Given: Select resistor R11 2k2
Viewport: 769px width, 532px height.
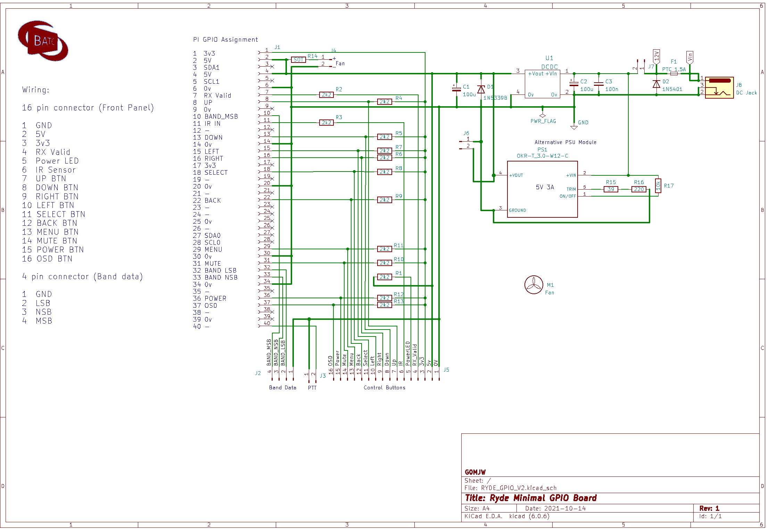Looking at the screenshot, I should click(384, 249).
